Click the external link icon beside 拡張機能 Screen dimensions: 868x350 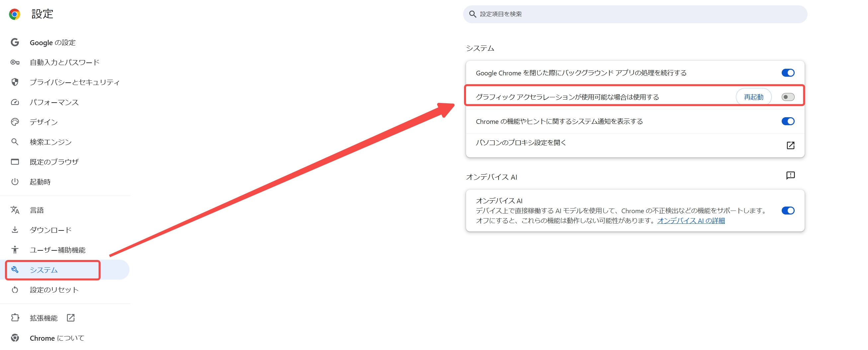click(71, 318)
